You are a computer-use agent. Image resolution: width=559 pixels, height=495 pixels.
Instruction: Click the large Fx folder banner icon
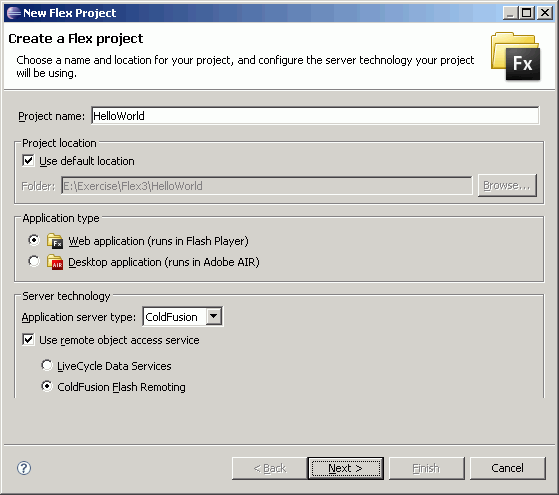pyautogui.click(x=516, y=56)
